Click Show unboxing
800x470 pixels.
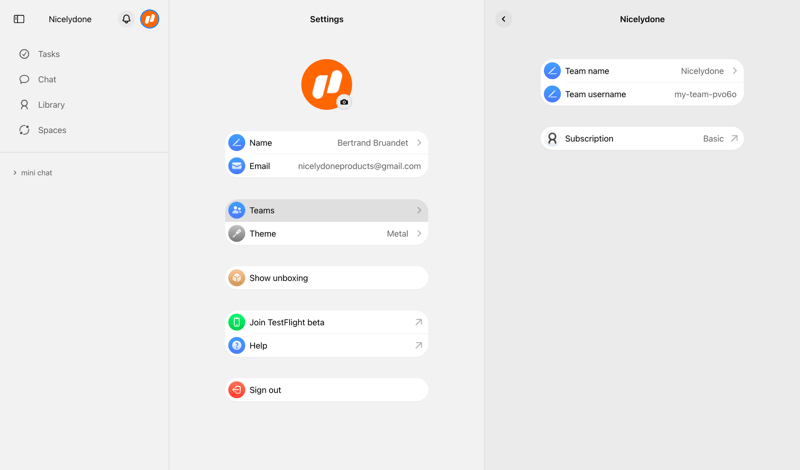[327, 278]
